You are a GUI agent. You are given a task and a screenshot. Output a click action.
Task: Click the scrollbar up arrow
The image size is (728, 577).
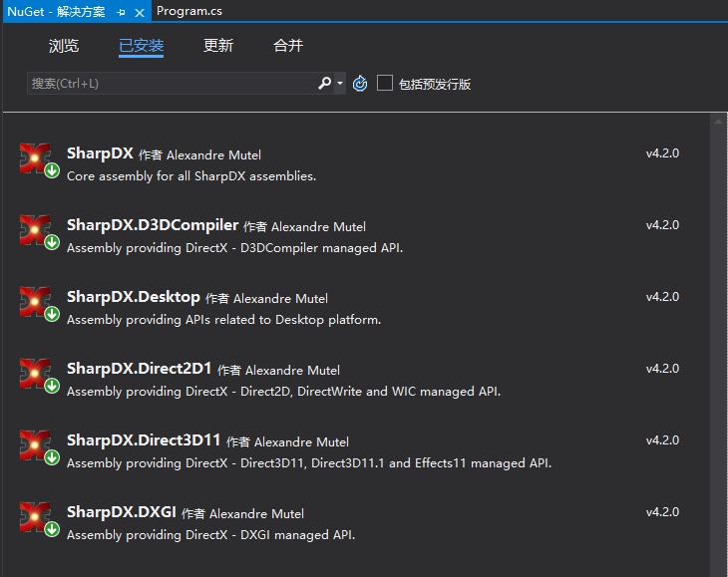pos(718,122)
